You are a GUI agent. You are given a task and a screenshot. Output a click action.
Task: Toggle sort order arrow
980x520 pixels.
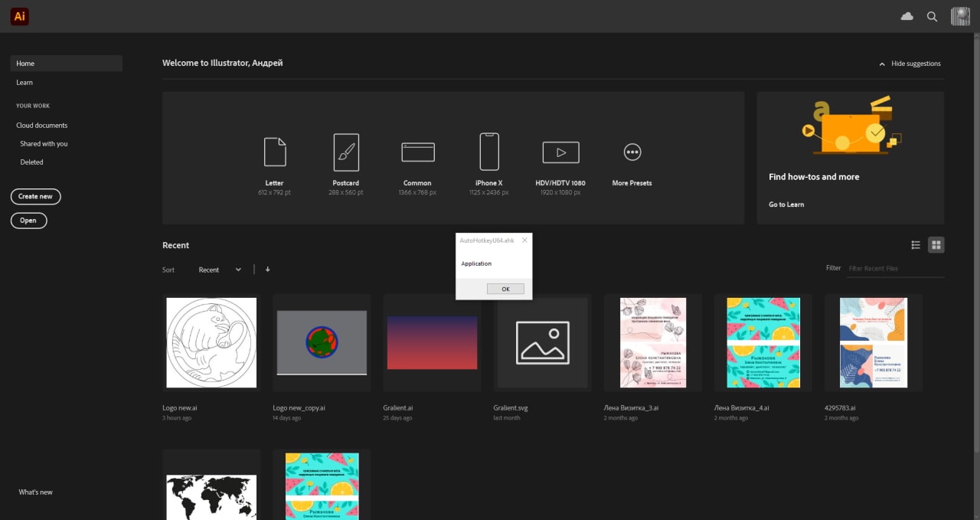coord(268,270)
